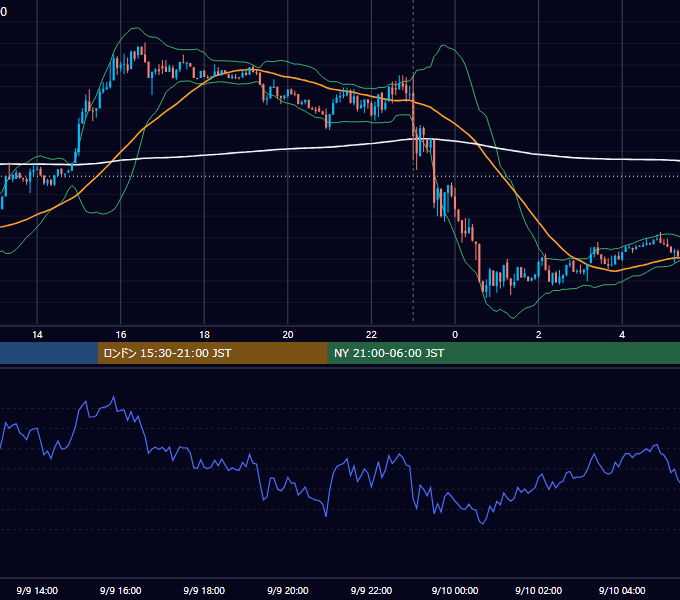
Task: Click the 9/10 02:00 label on the lower axis
Action: [539, 590]
